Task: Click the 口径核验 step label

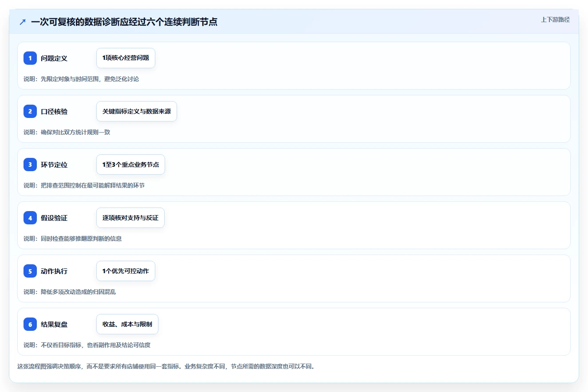Action: (x=54, y=111)
